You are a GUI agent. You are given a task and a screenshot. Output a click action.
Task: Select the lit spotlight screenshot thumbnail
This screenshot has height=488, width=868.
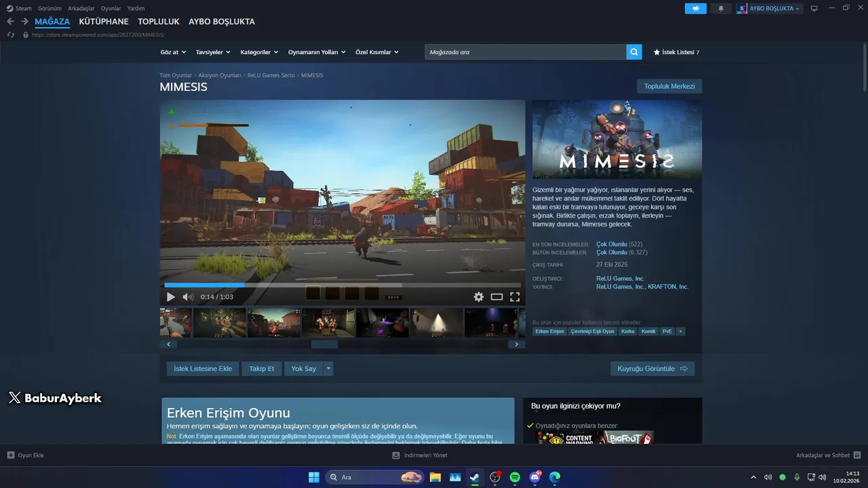[437, 323]
